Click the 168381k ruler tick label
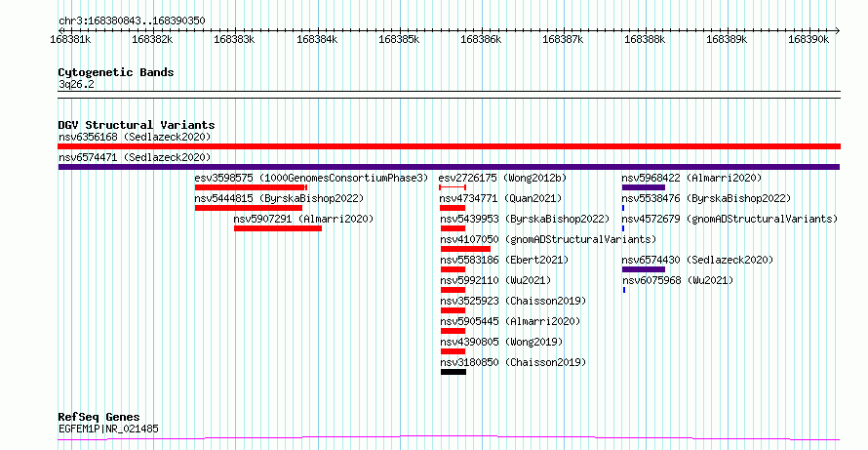Viewport: 868px width, 450px height. click(70, 39)
